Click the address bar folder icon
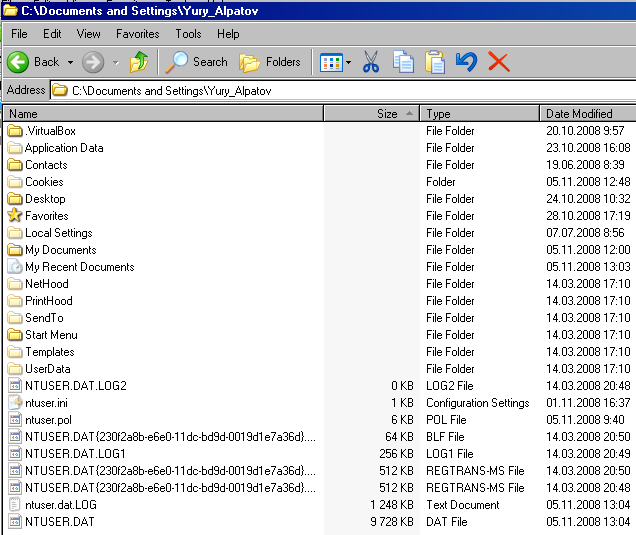 coord(60,90)
